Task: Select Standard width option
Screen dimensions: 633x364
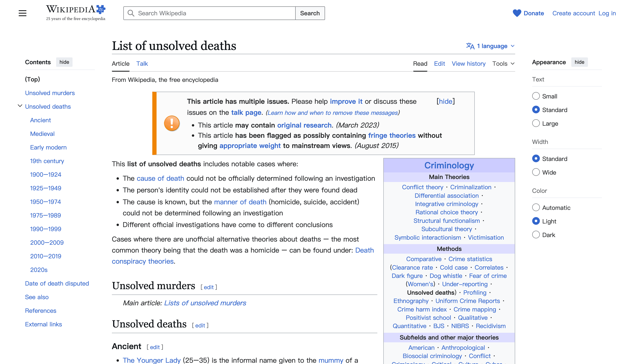Action: coord(536,159)
